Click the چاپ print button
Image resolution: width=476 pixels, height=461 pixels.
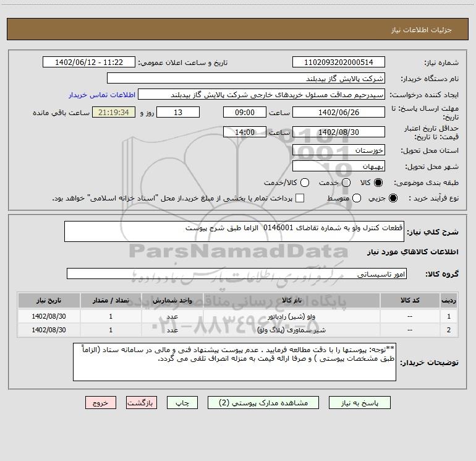[182, 403]
